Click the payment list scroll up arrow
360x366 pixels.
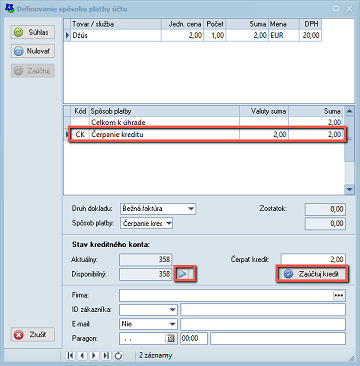pos(350,111)
